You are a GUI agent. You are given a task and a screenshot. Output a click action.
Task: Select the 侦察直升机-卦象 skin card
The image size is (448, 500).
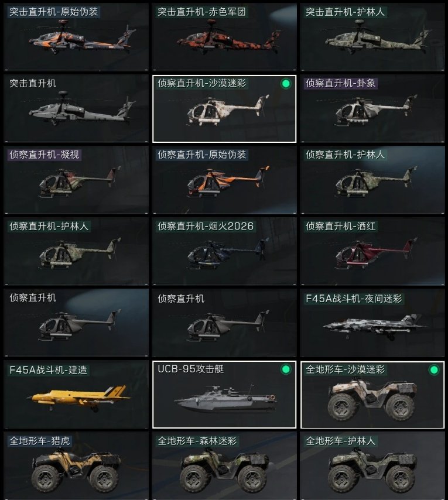point(372,109)
